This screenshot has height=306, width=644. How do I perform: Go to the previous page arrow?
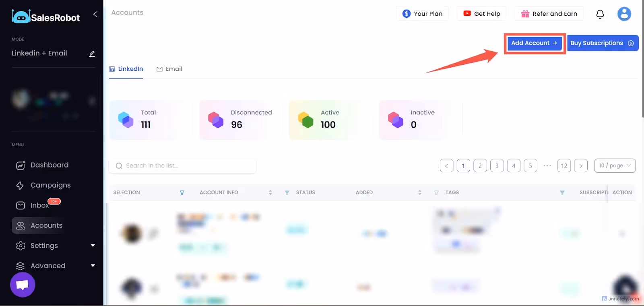(446, 166)
